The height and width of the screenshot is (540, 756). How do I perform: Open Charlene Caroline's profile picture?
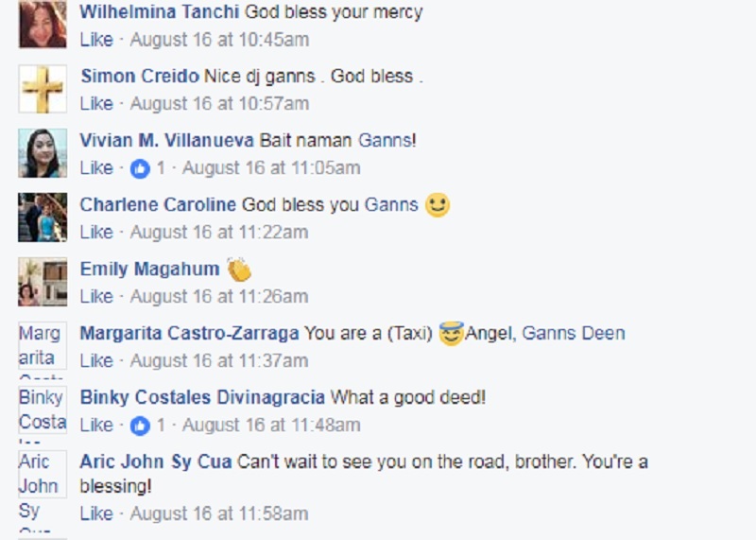[x=43, y=218]
